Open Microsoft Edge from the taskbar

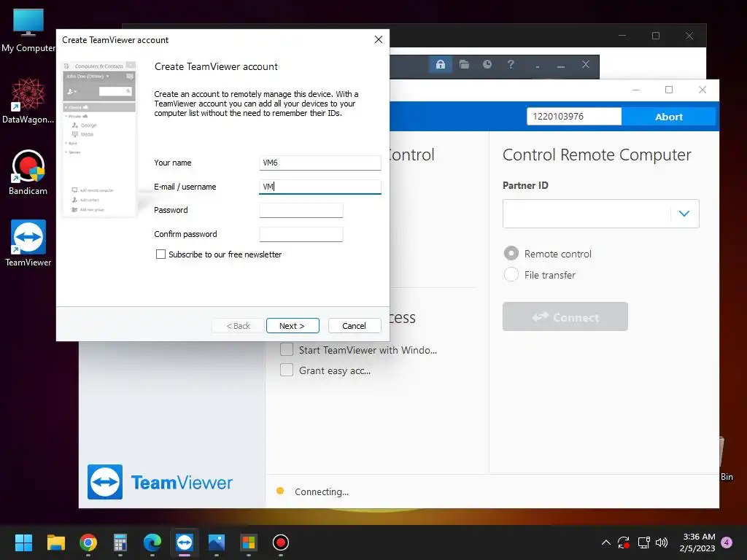coord(152,542)
